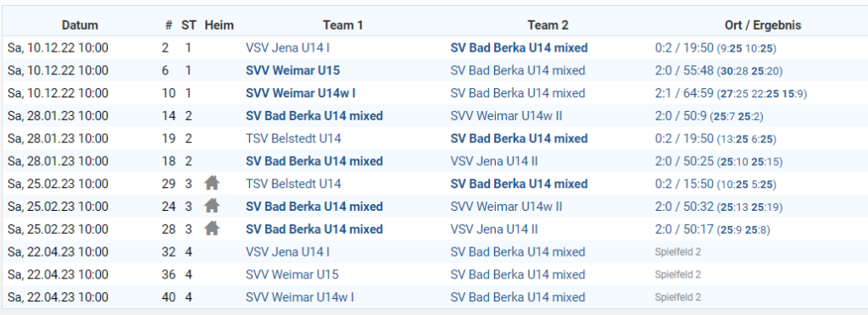Click the Ort / Ergebnis column header

(x=762, y=25)
